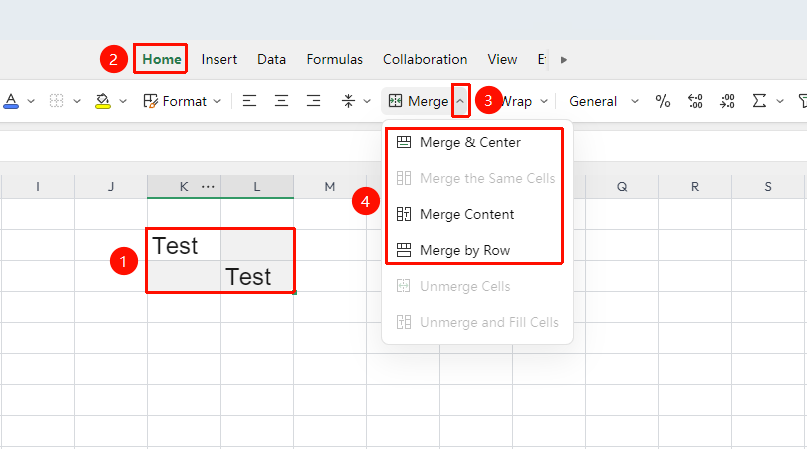Select column L header
807x449 pixels.
click(257, 186)
